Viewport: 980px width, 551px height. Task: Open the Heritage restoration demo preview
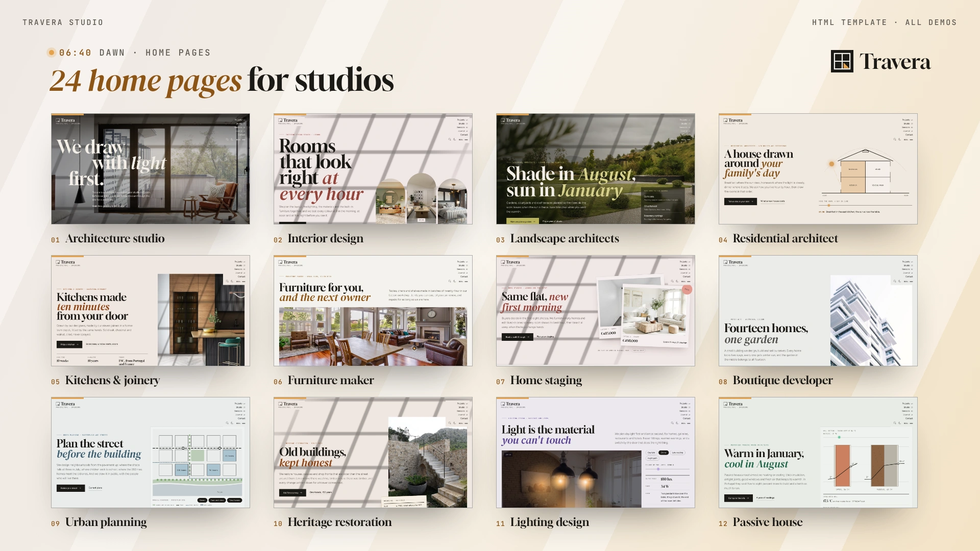[x=373, y=453]
